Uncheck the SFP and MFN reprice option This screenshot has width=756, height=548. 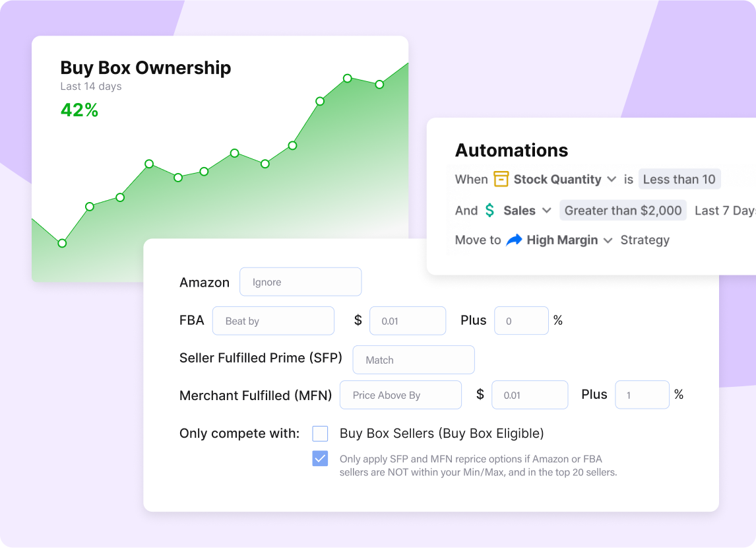(x=320, y=458)
